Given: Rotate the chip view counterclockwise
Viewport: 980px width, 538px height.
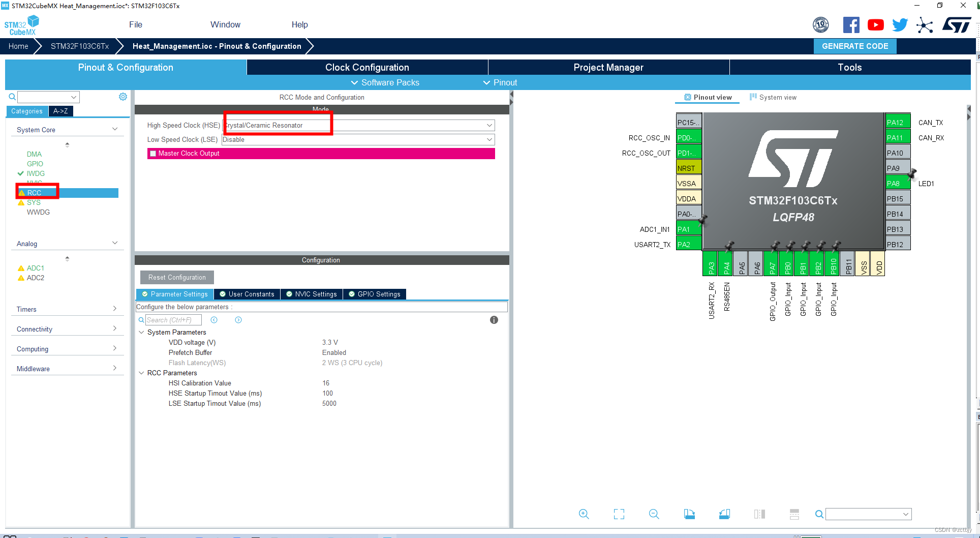Looking at the screenshot, I should coord(725,514).
